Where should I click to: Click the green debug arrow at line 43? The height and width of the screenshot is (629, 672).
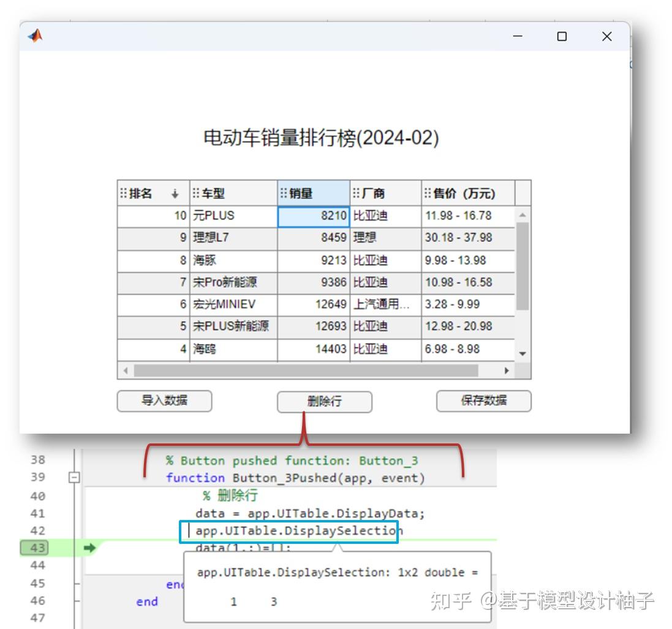pyautogui.click(x=89, y=548)
